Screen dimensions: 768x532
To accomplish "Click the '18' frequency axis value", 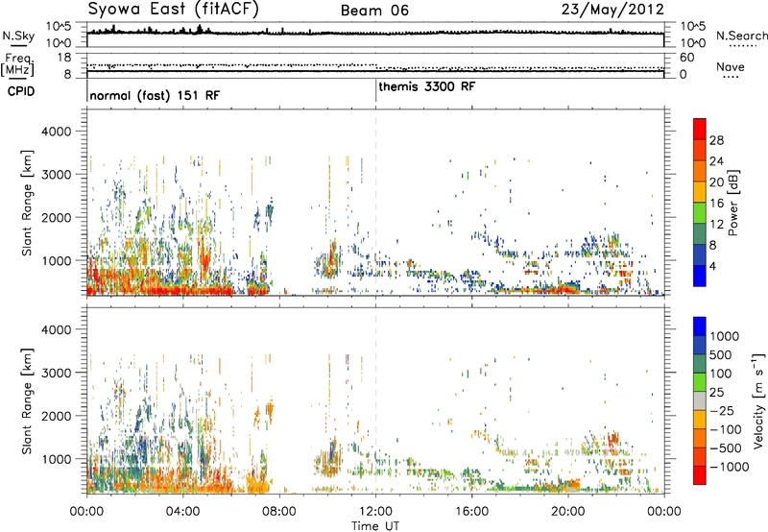I will (64, 58).
